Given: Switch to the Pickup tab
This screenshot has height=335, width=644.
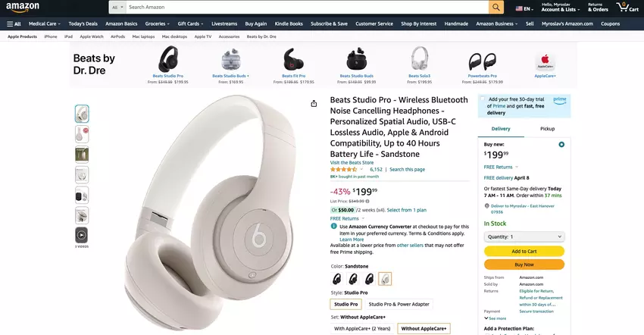Looking at the screenshot, I should (x=547, y=129).
